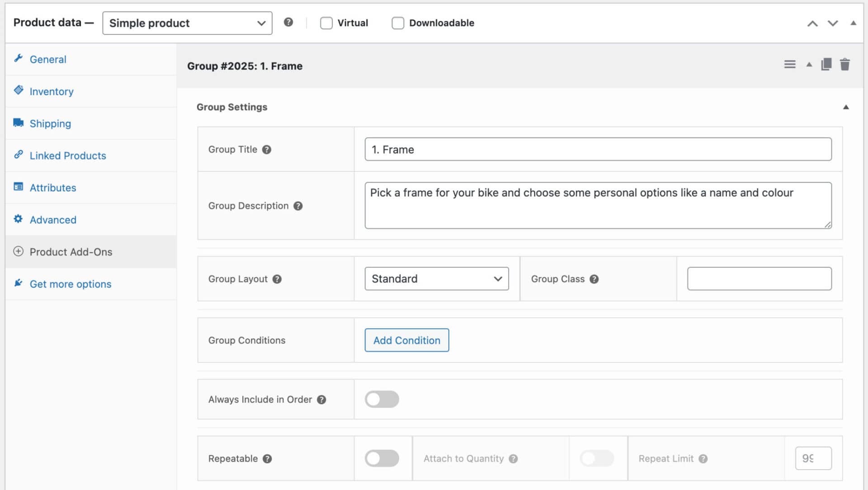
Task: Check the Downloadable checkbox
Action: pos(398,23)
